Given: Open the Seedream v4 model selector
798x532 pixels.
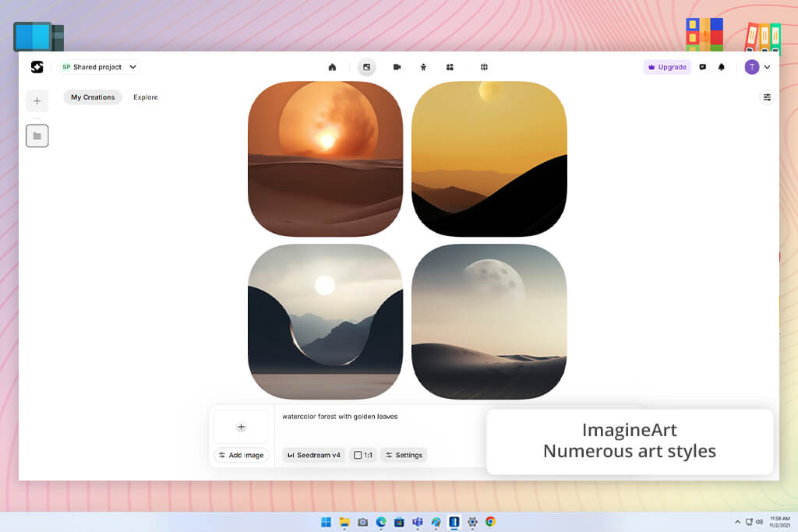Looking at the screenshot, I should [x=314, y=455].
